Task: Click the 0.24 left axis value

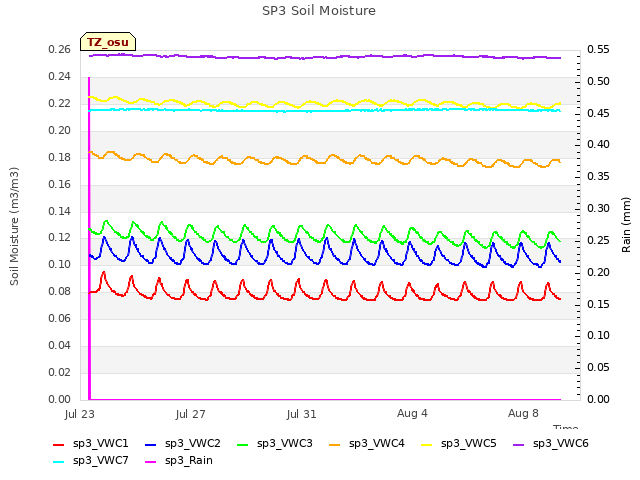Action: click(60, 76)
